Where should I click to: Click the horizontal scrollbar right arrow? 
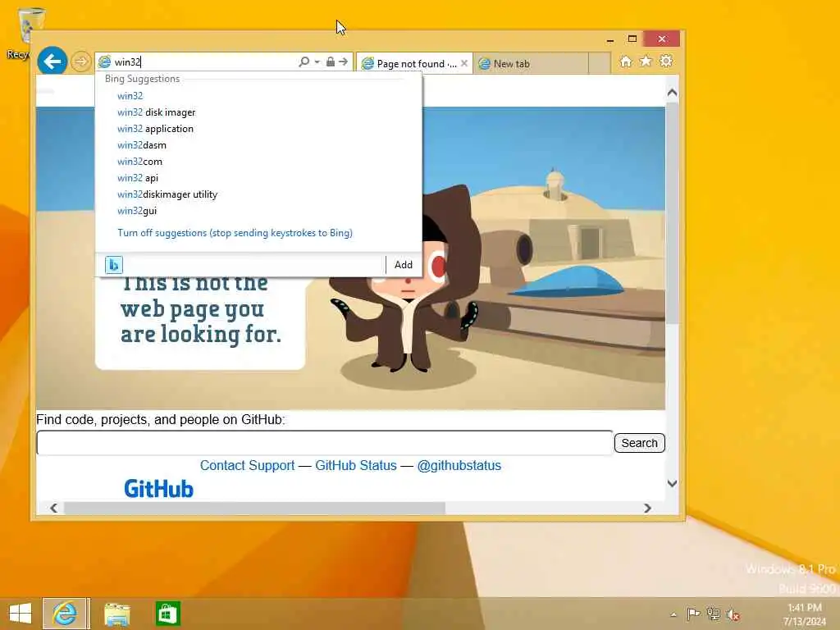[647, 508]
